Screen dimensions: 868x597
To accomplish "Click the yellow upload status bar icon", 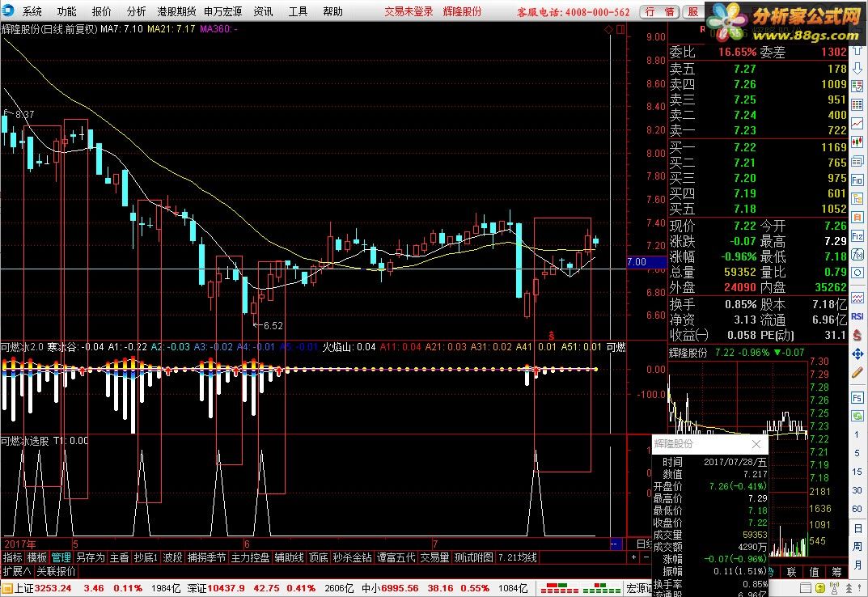I will 819,588.
